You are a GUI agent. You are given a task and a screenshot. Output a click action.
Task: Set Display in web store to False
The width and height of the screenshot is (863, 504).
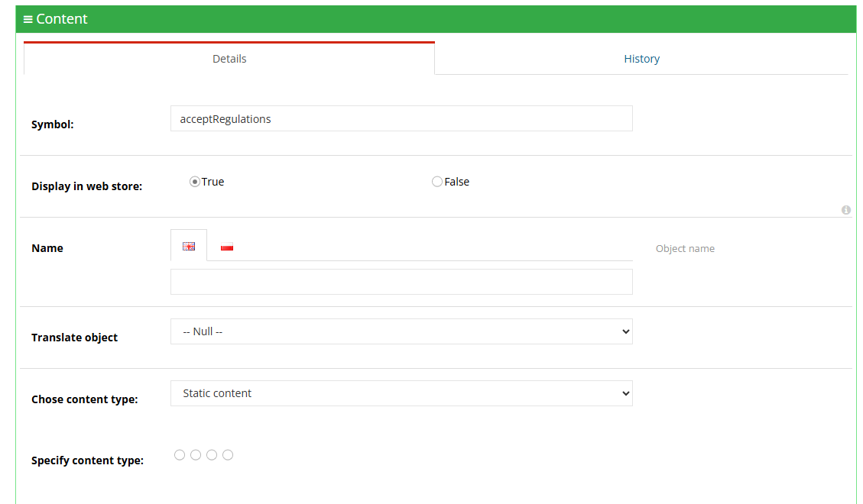(x=437, y=182)
